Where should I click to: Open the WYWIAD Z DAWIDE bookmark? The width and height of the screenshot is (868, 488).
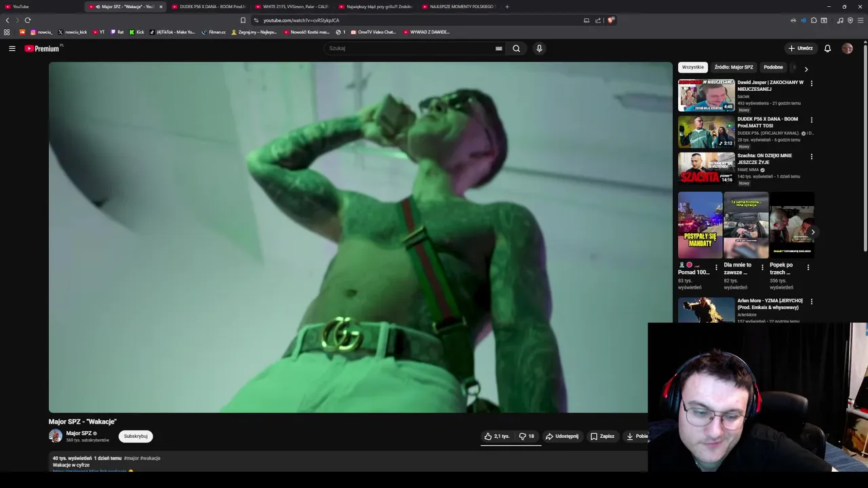pos(427,32)
